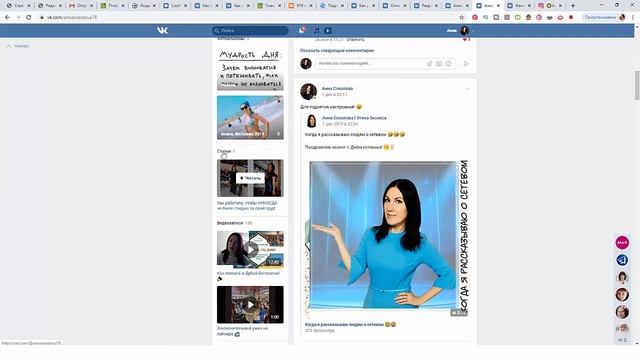Play the video with woman in blue dress
The image size is (640, 360).
(x=387, y=238)
